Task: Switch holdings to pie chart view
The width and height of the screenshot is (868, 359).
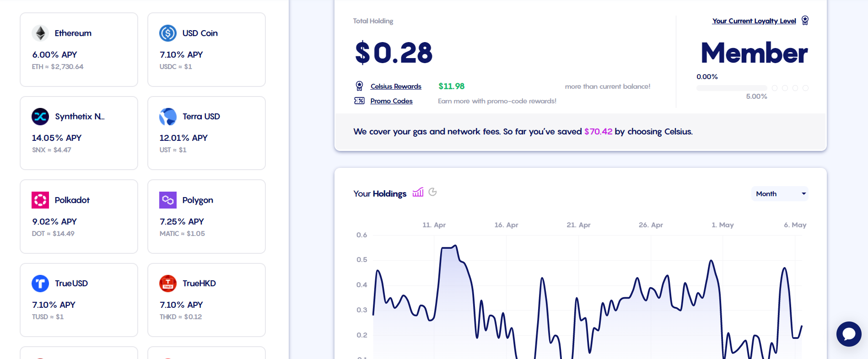Action: click(x=432, y=192)
